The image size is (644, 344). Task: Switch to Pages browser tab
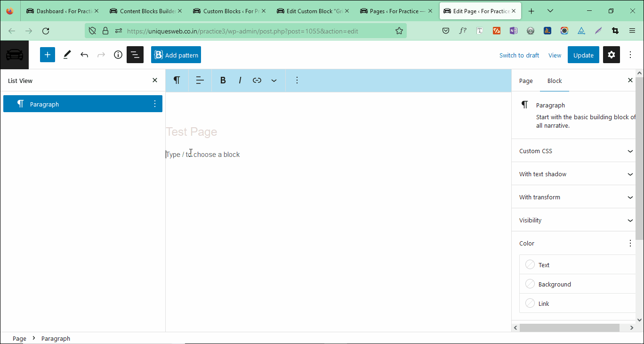pyautogui.click(x=396, y=11)
